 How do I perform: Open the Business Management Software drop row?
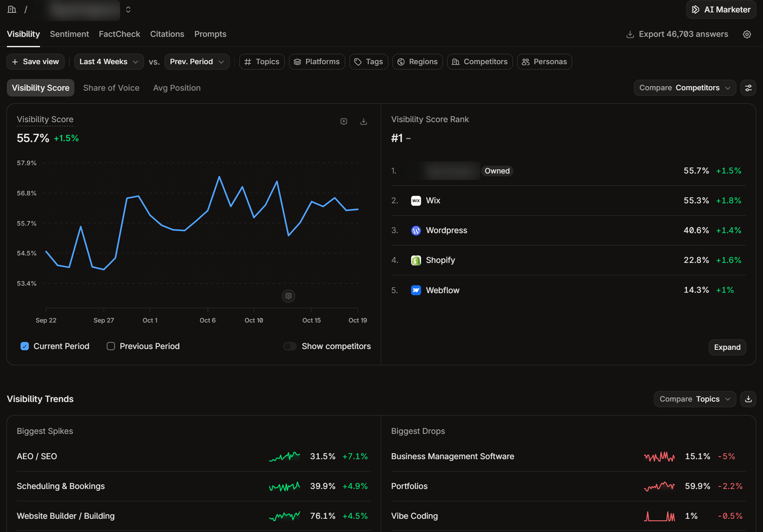568,456
